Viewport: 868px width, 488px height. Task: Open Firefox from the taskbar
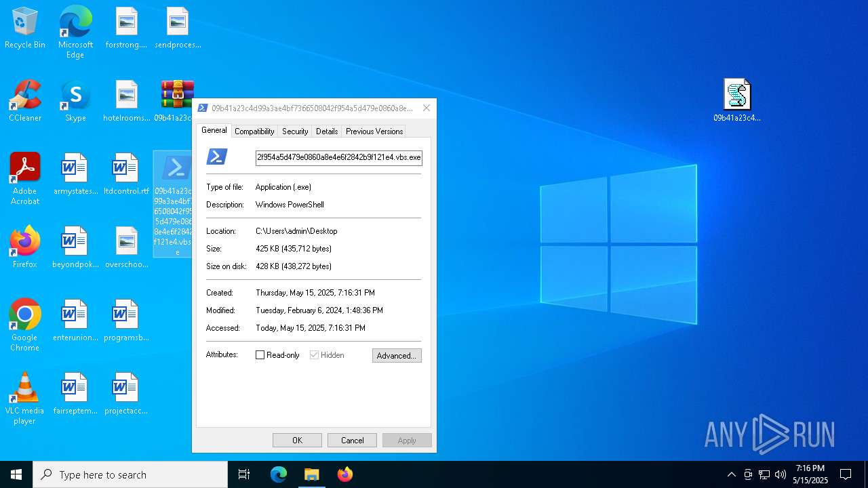point(344,474)
